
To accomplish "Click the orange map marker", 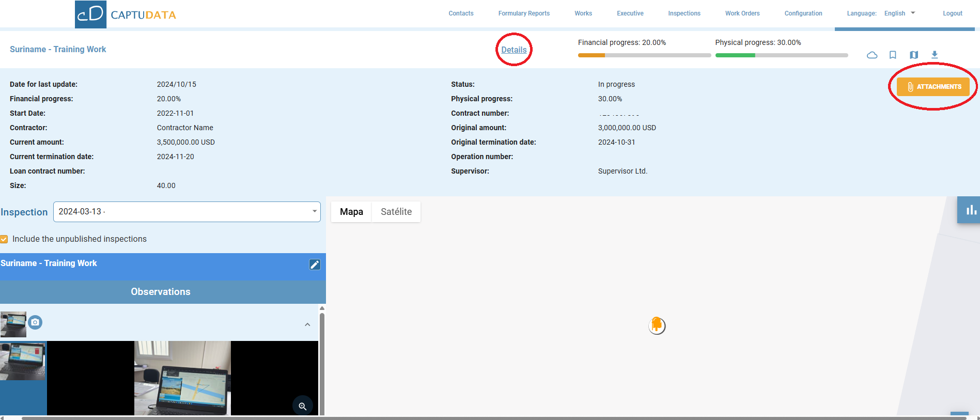I will coord(657,325).
